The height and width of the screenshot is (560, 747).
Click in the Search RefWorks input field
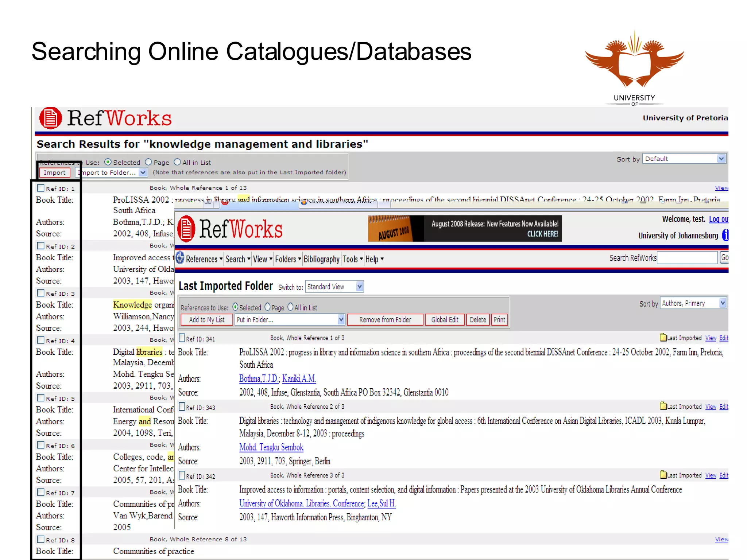tap(687, 258)
